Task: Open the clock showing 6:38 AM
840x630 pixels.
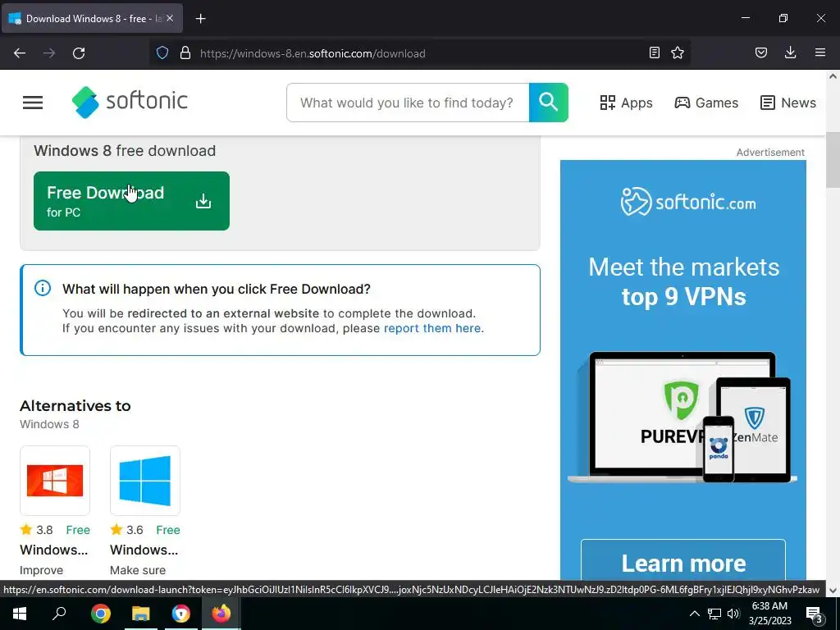Action: [769, 614]
